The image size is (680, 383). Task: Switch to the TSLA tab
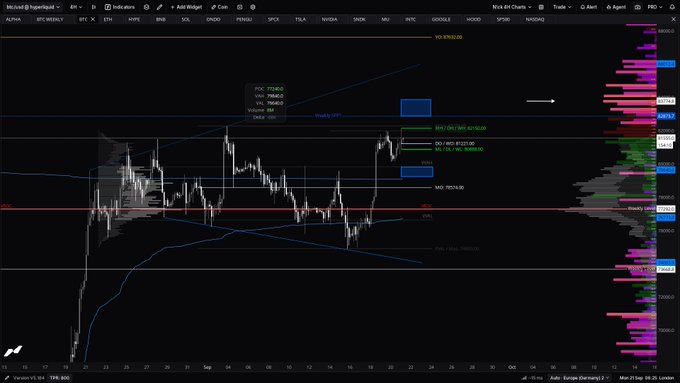coord(300,20)
